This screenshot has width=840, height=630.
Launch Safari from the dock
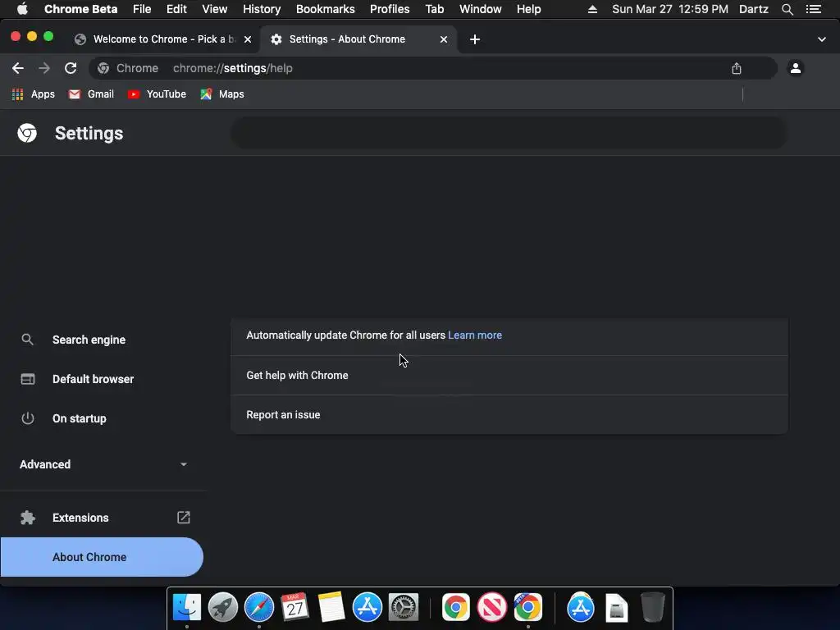259,608
